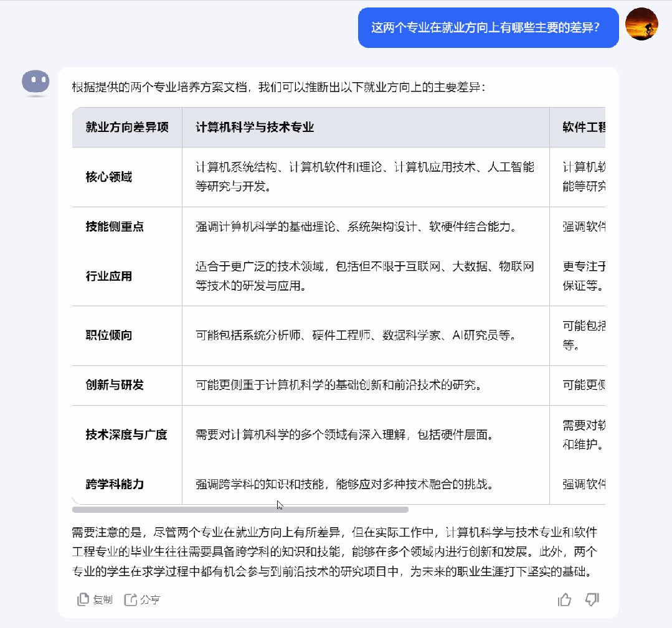672x628 pixels.
Task: Click the cell starting 需要对计算机科学的多个领域
Action: click(366, 435)
